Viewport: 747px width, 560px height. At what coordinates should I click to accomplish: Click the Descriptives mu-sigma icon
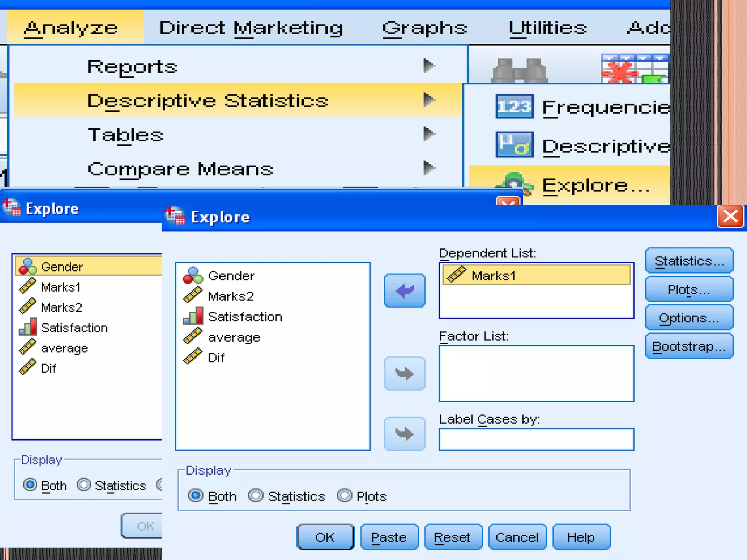(x=514, y=145)
